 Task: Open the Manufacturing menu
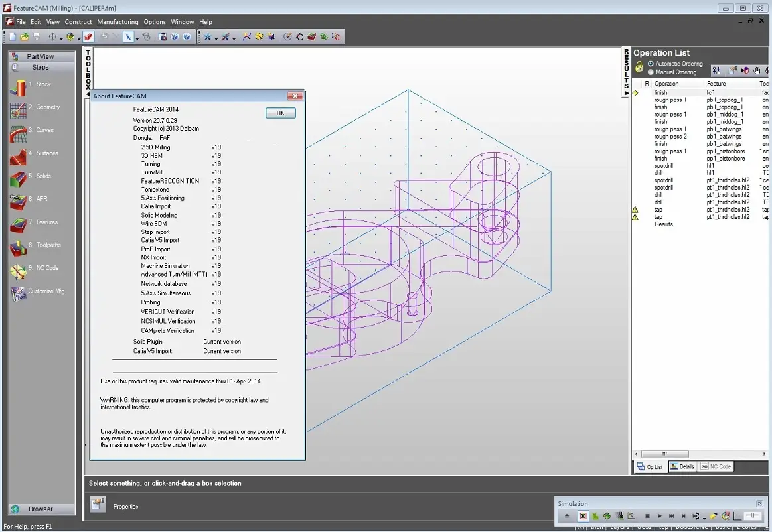[x=117, y=22]
